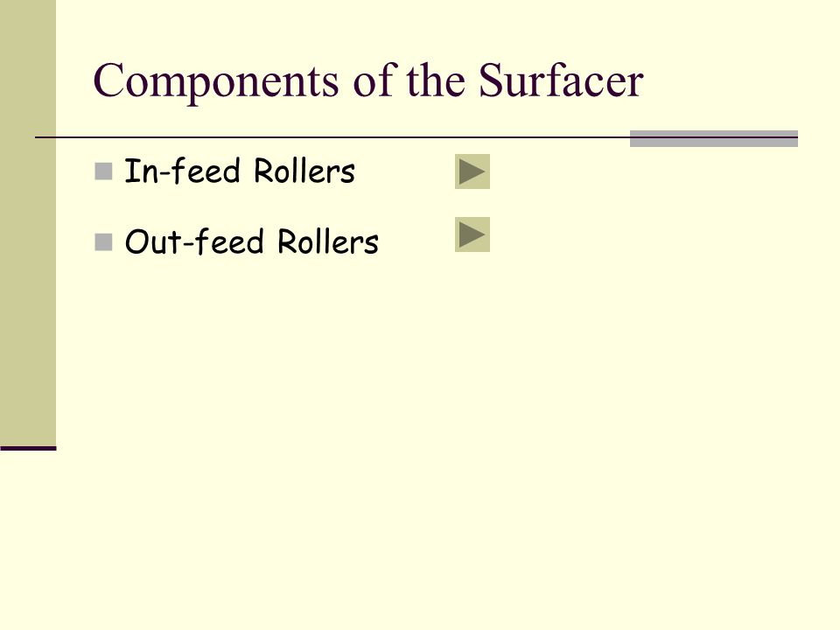Click the olive vertical band on the left edge

28,222
